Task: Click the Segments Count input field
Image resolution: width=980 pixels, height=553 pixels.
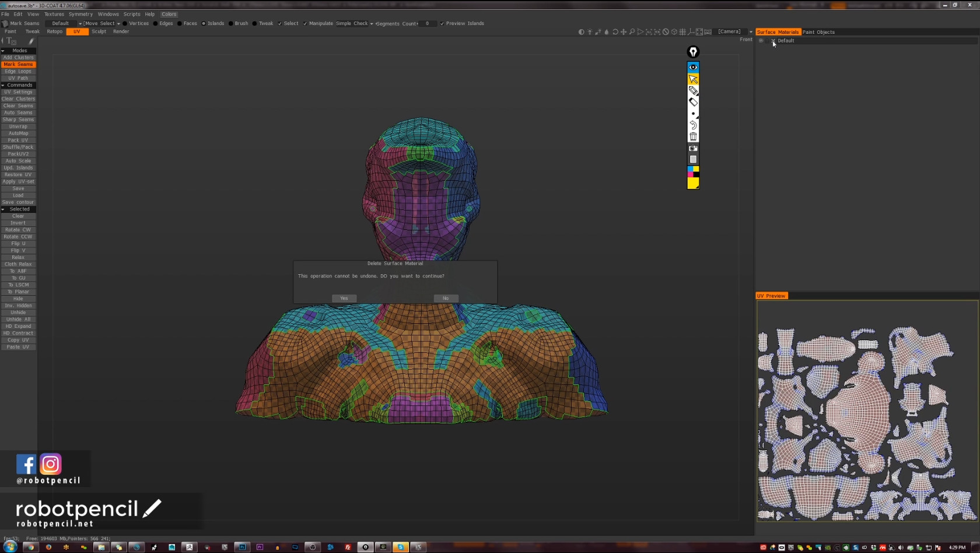Action: tap(428, 24)
